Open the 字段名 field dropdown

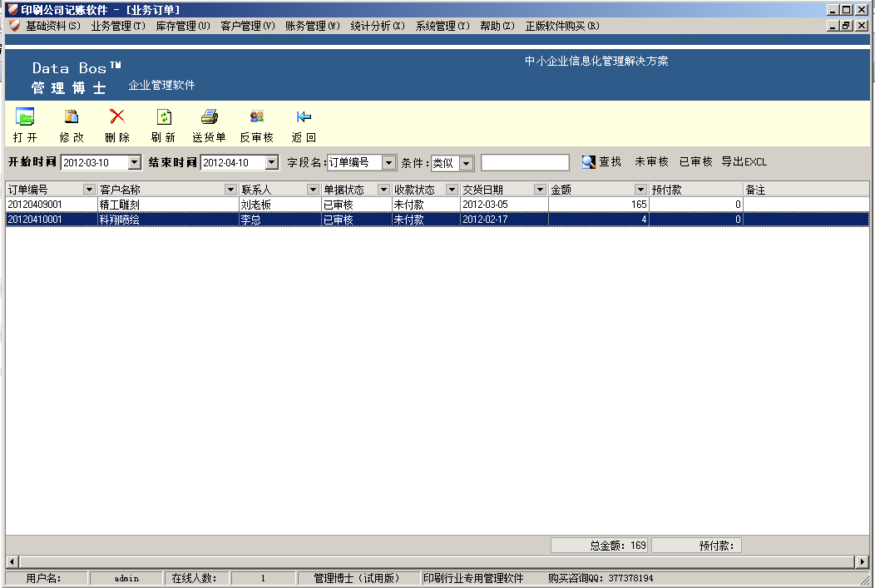click(x=388, y=163)
